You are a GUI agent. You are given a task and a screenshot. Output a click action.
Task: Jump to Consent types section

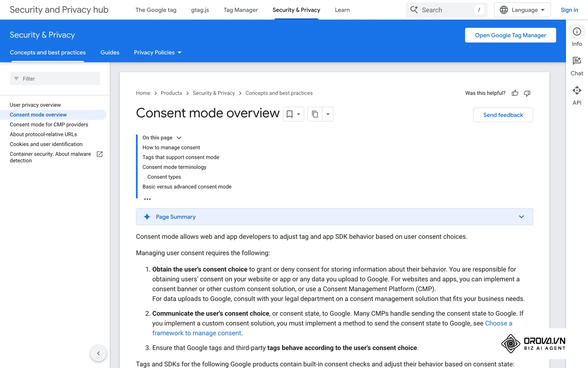[164, 177]
